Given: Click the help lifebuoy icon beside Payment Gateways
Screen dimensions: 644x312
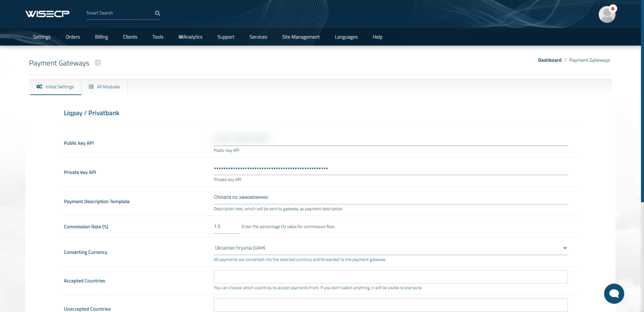Looking at the screenshot, I should (97, 63).
